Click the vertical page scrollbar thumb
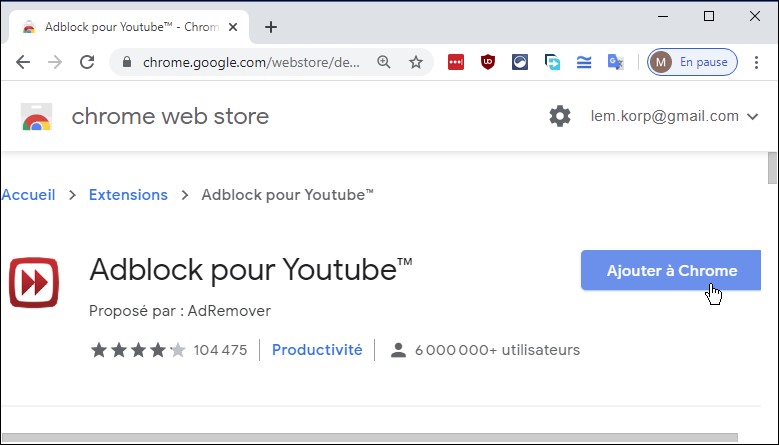 pos(772,168)
